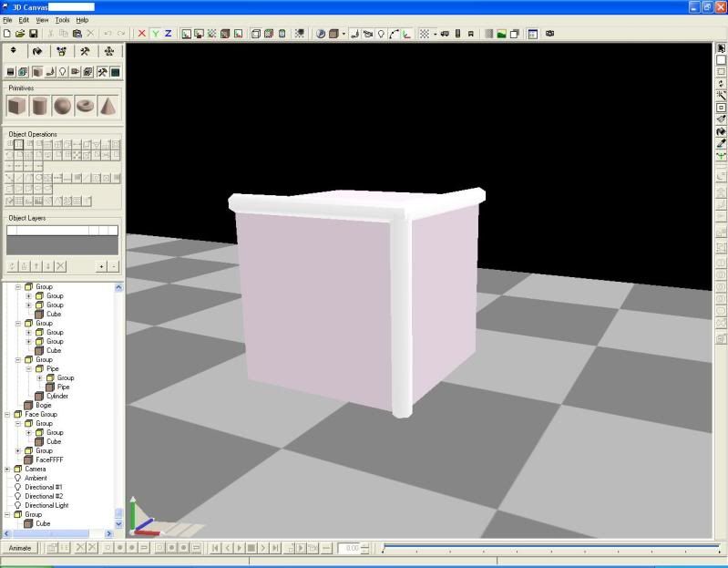Toggle the red X axis constraint
The width and height of the screenshot is (728, 568).
point(141,34)
